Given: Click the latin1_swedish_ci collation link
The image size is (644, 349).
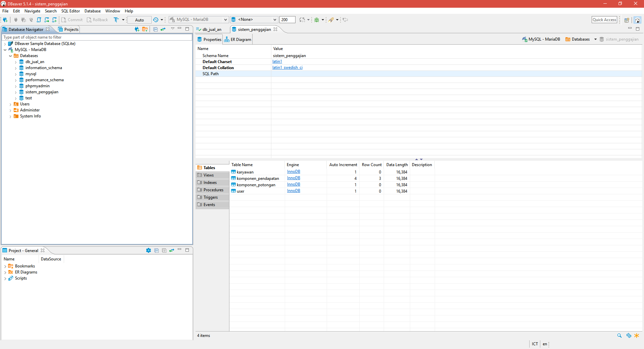Looking at the screenshot, I should 287,67.
